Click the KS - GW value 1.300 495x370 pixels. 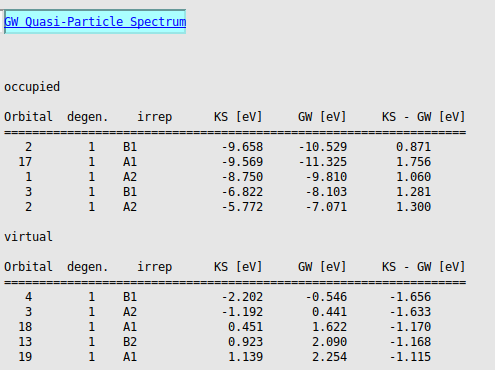click(x=413, y=207)
